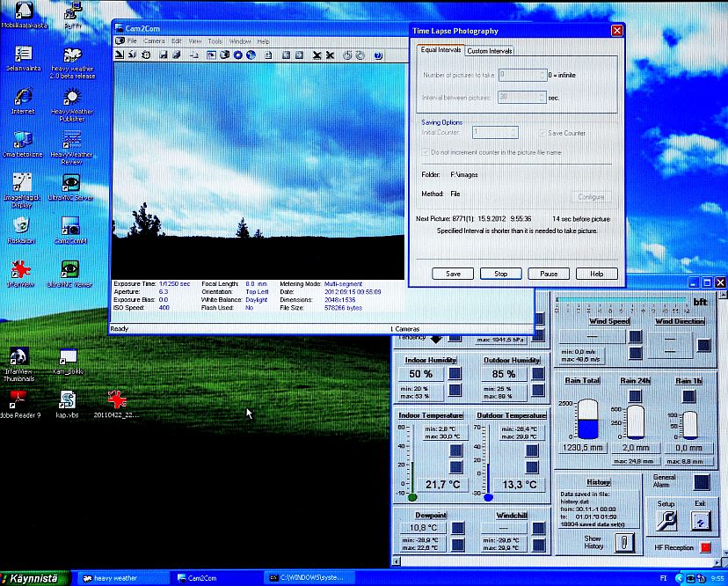Click the Exit icon in weather panel
Image resolution: width=728 pixels, height=586 pixels.
click(700, 521)
